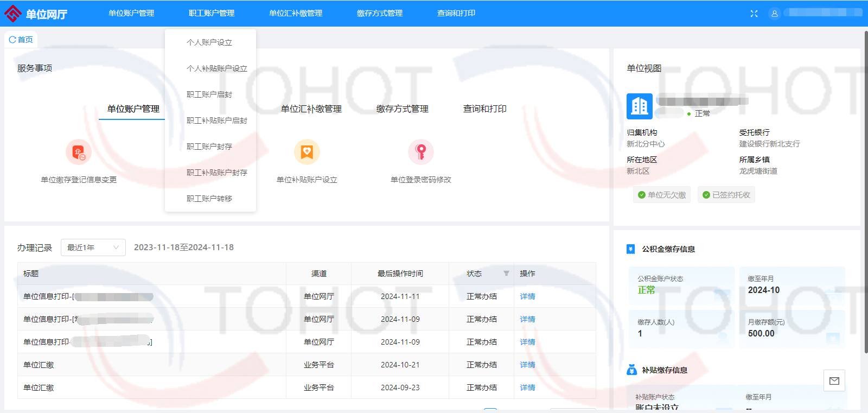This screenshot has width=868, height=413.
Task: Click the building icon in 单位视图
Action: [x=640, y=106]
